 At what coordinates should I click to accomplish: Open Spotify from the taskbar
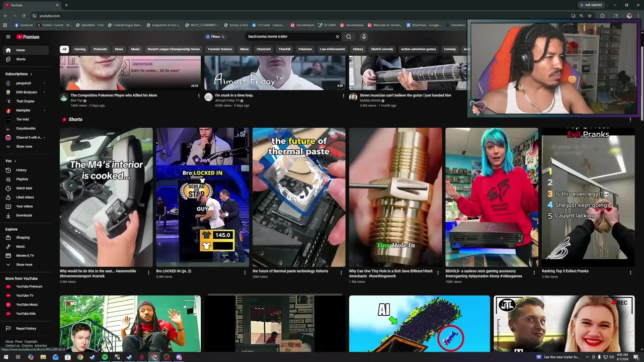pos(105,357)
